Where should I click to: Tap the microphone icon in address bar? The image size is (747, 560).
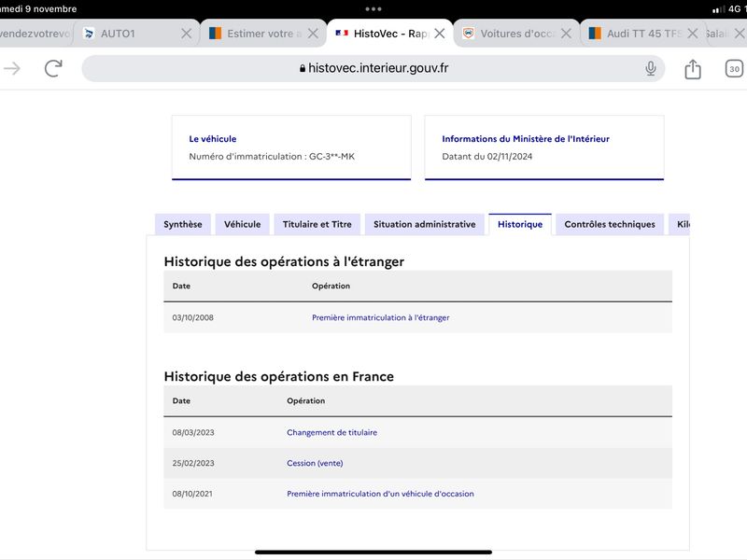coord(650,68)
